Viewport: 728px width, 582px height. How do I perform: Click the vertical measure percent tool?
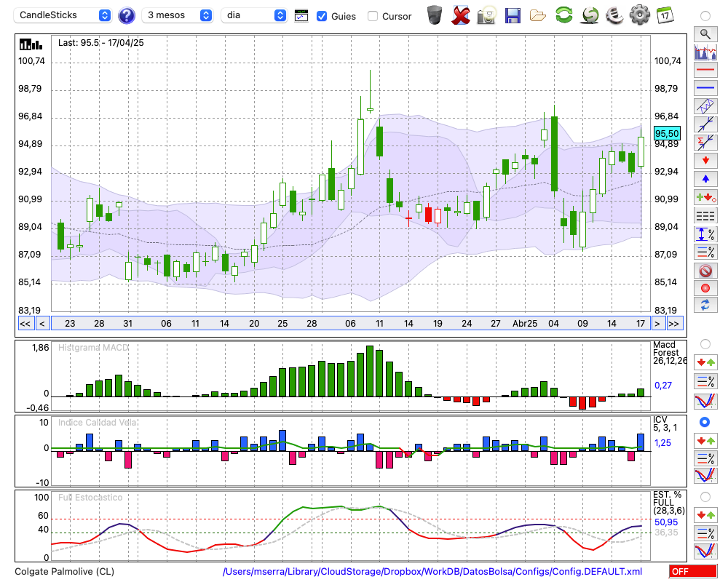tap(705, 234)
